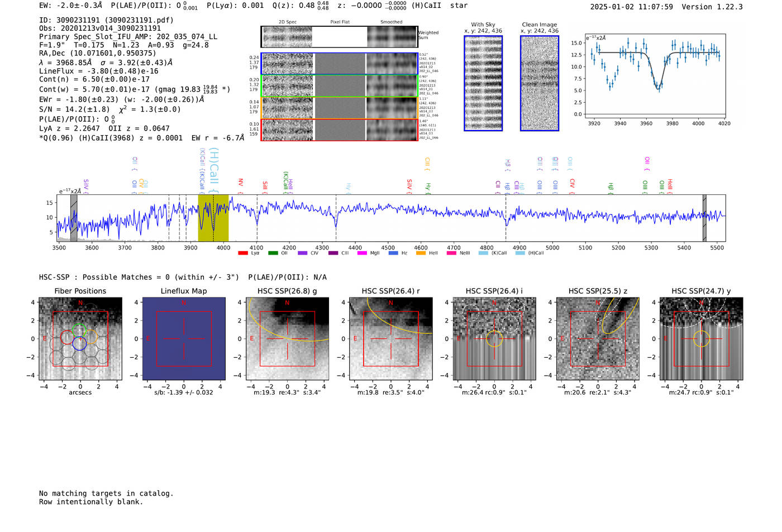Click the ID: 3090231191 text line
The height and width of the screenshot is (532, 782).
tap(106, 20)
